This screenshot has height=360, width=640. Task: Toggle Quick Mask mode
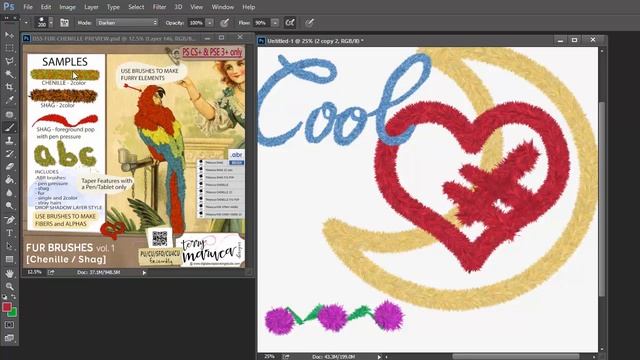pos(9,325)
